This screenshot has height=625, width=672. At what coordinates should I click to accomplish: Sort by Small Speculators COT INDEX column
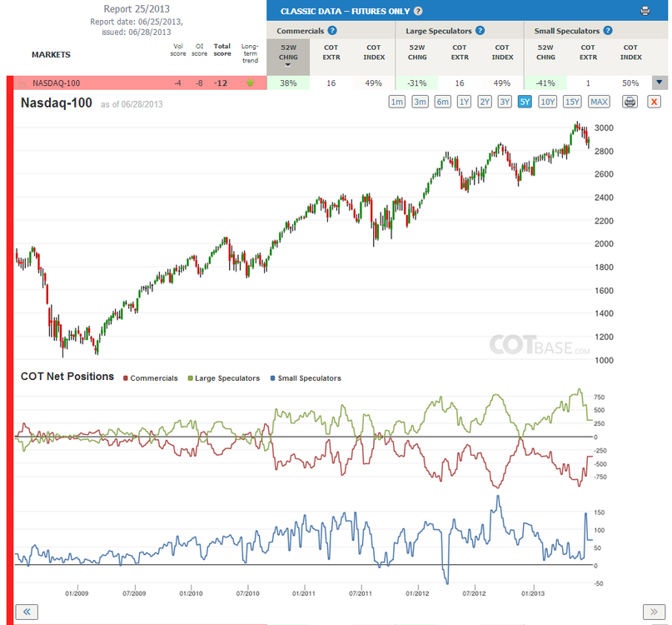point(631,52)
